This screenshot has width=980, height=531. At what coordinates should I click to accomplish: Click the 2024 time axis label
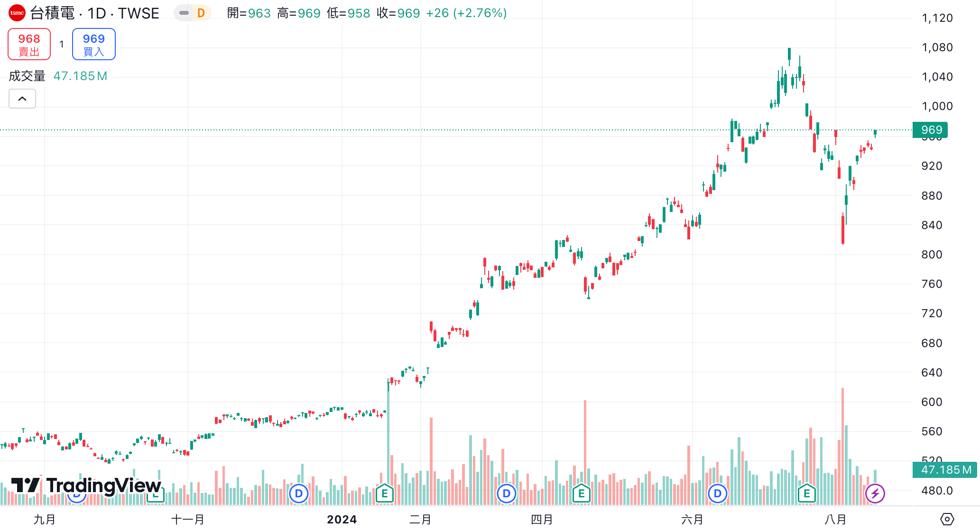342,520
